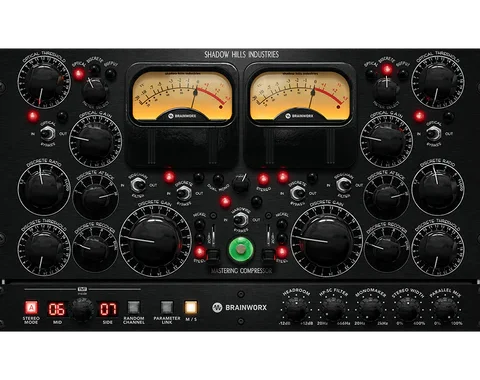Click the left Discrete Gain knob

155,241
